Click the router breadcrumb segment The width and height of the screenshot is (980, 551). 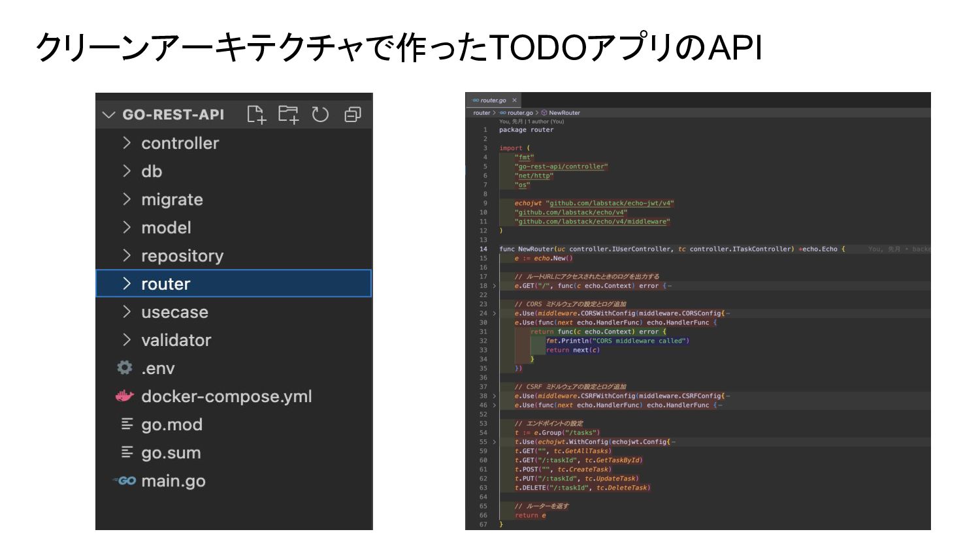tap(482, 113)
